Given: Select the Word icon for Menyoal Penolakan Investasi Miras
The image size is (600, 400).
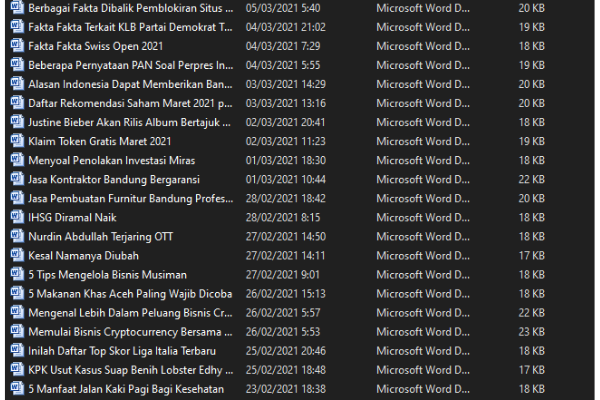Looking at the screenshot, I should (x=17, y=160).
